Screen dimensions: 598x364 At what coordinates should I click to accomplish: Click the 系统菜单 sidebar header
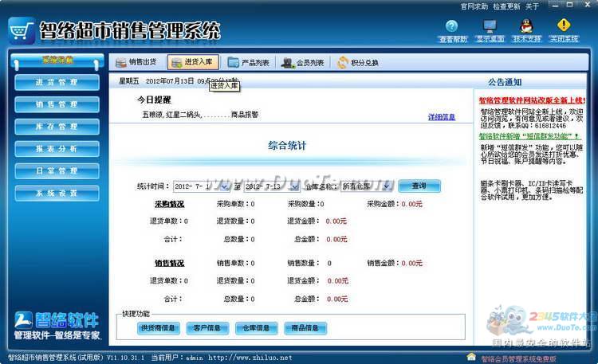click(x=57, y=60)
